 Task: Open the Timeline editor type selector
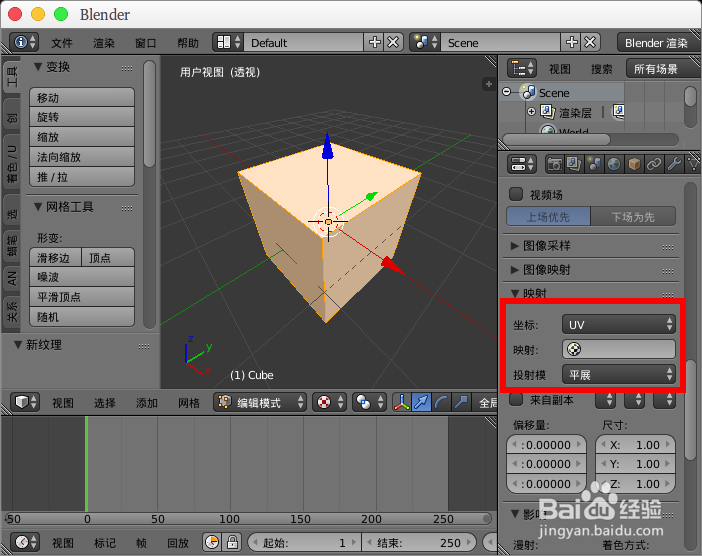coord(25,542)
